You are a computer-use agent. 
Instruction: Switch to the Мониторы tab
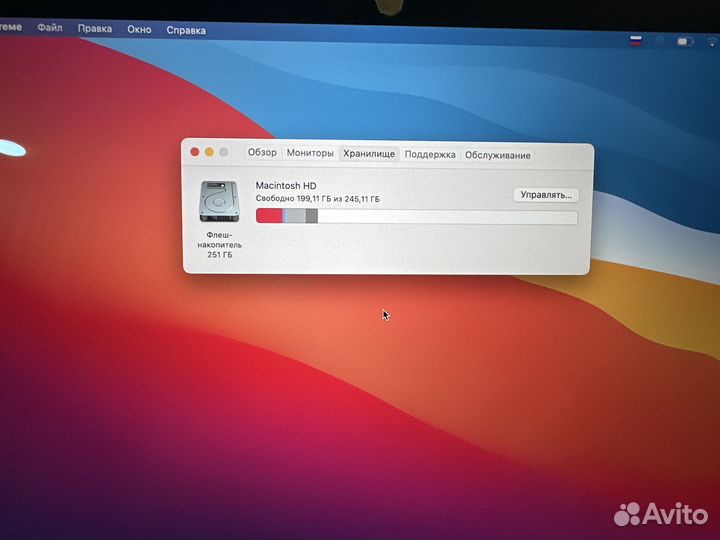(310, 153)
